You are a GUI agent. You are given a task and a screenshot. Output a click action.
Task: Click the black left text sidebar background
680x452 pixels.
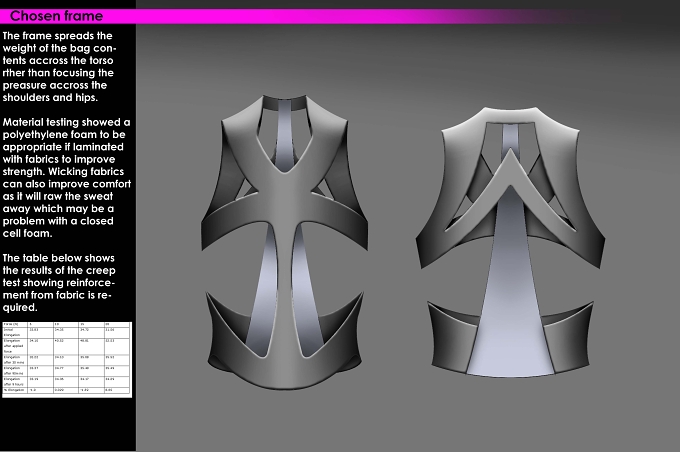tap(68, 423)
